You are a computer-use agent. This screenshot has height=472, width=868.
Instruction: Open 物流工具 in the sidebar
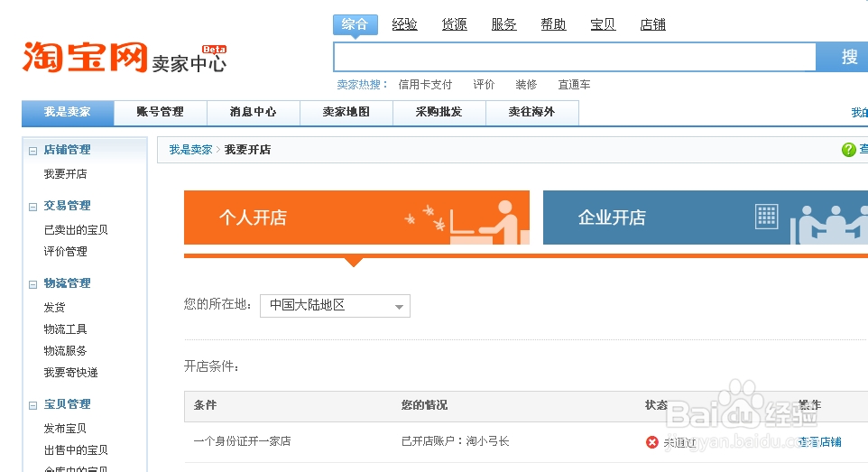click(65, 329)
